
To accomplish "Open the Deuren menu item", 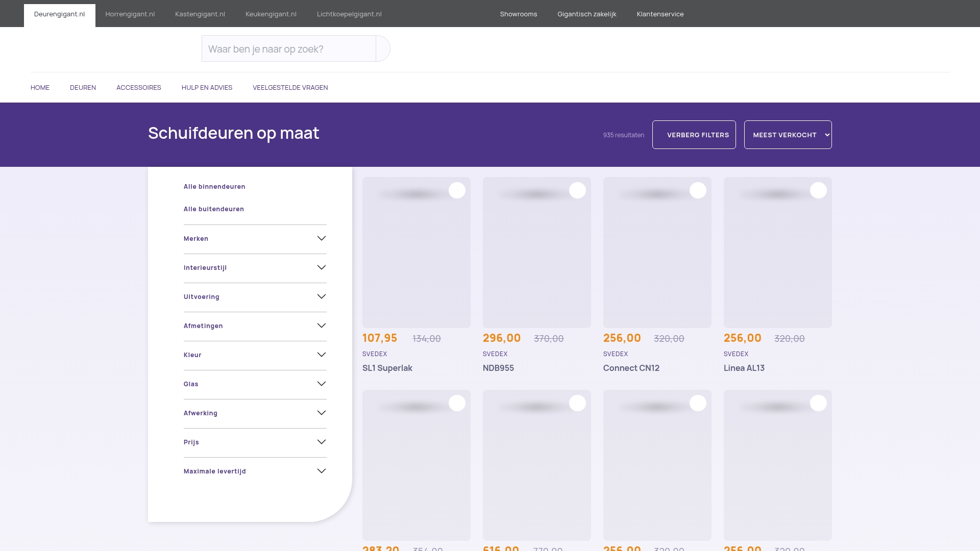I will 83,88.
